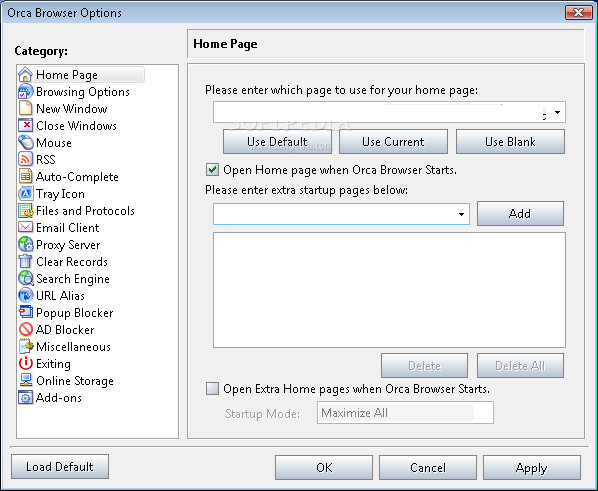Expand the extra startup pages dropdown arrow
598x491 pixels.
(461, 214)
